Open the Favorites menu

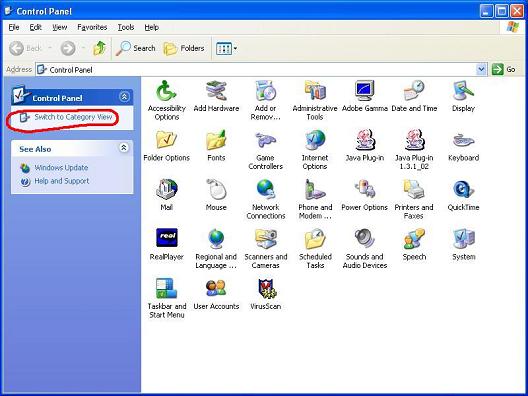tap(92, 27)
